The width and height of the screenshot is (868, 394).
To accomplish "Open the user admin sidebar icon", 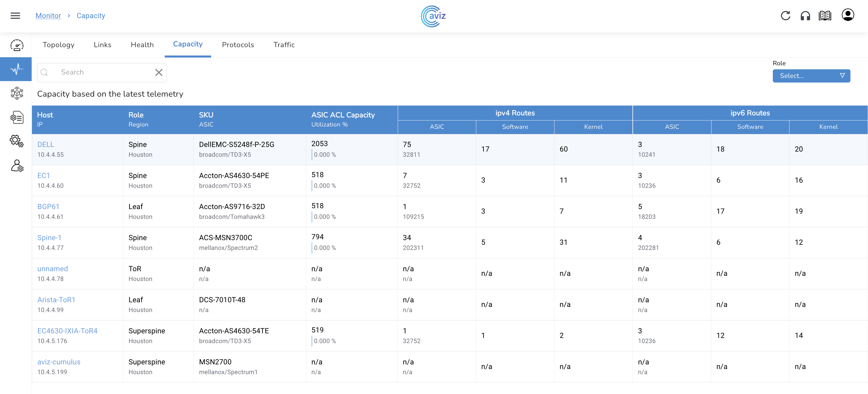I will (16, 166).
